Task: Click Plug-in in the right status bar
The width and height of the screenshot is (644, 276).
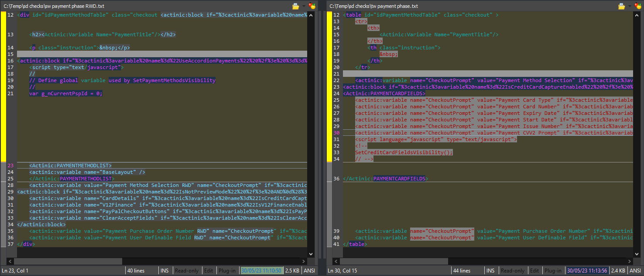Action: click(x=553, y=271)
